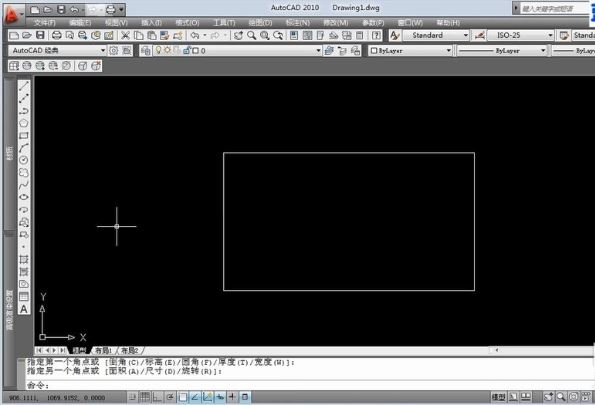Image resolution: width=595 pixels, height=405 pixels.
Task: Toggle layer 0 lightbulb on/off
Action: click(159, 50)
